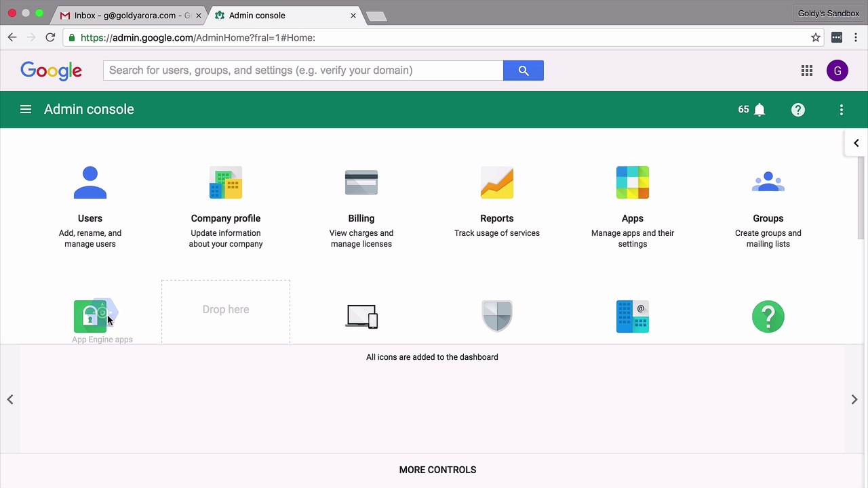Click the Admin console title

tap(89, 109)
